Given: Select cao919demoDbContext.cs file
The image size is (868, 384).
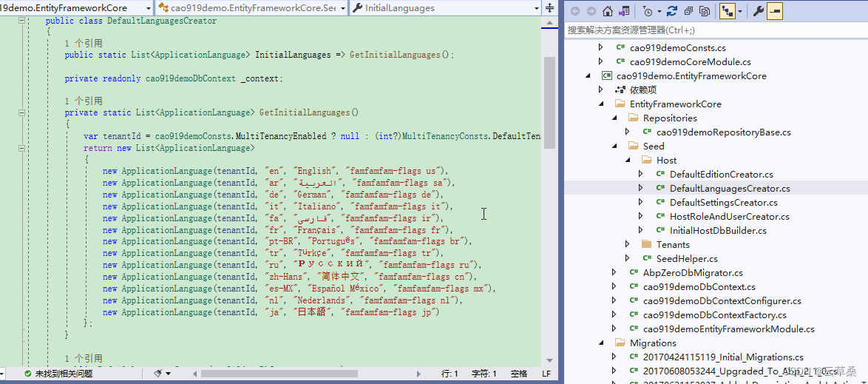Looking at the screenshot, I should pyautogui.click(x=699, y=287).
